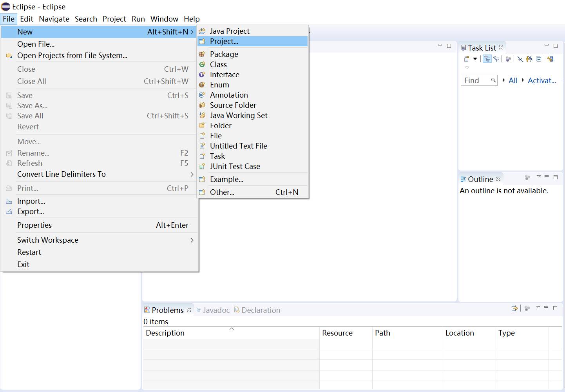Click the Resource column header
565x392 pixels.
[x=346, y=333]
